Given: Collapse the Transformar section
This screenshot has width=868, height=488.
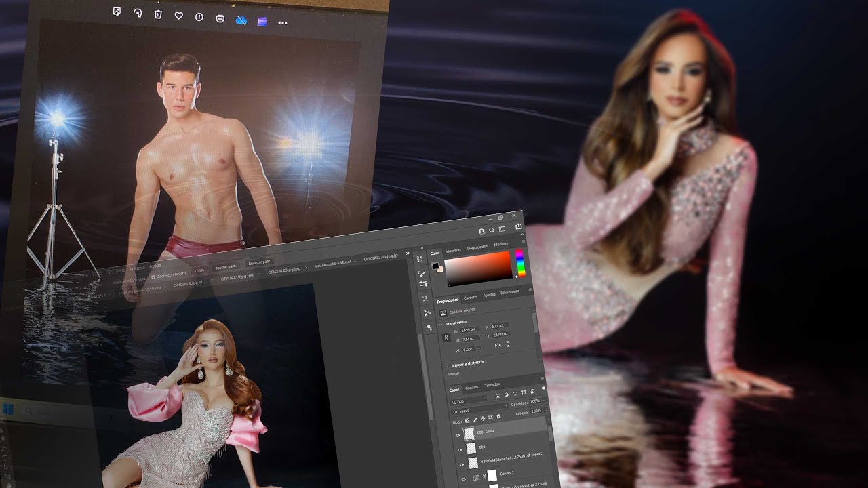Looking at the screenshot, I should pos(441,324).
